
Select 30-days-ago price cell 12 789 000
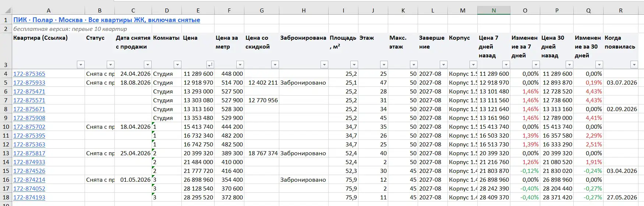point(557,118)
